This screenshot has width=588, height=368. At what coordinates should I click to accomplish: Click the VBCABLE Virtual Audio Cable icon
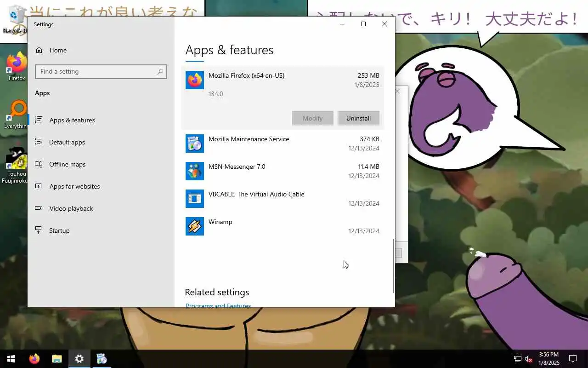pyautogui.click(x=195, y=199)
